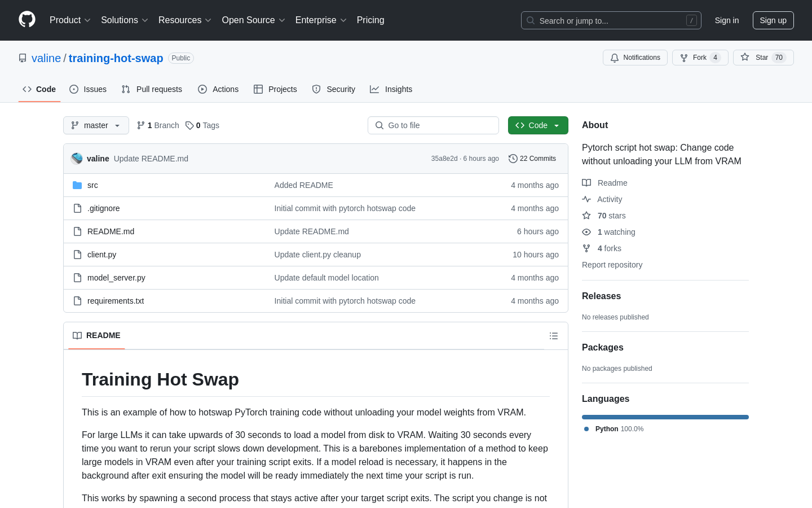Image resolution: width=812 pixels, height=508 pixels.
Task: Switch to the Actions tab
Action: click(x=218, y=89)
